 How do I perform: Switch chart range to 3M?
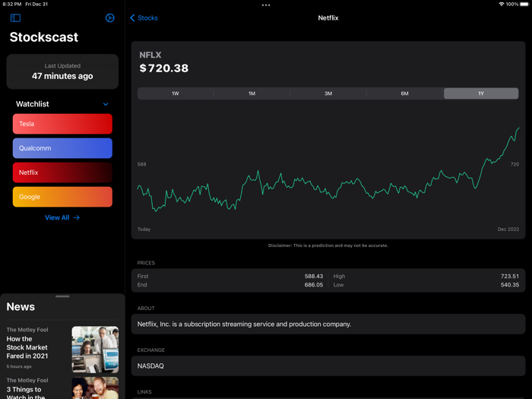328,93
